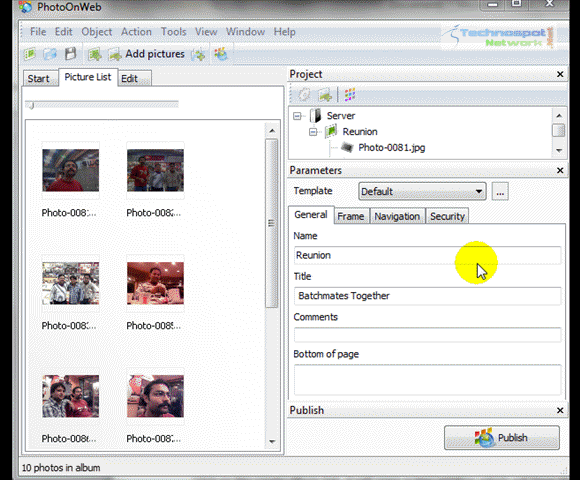Open the Help menu
The height and width of the screenshot is (480, 580).
click(x=284, y=32)
